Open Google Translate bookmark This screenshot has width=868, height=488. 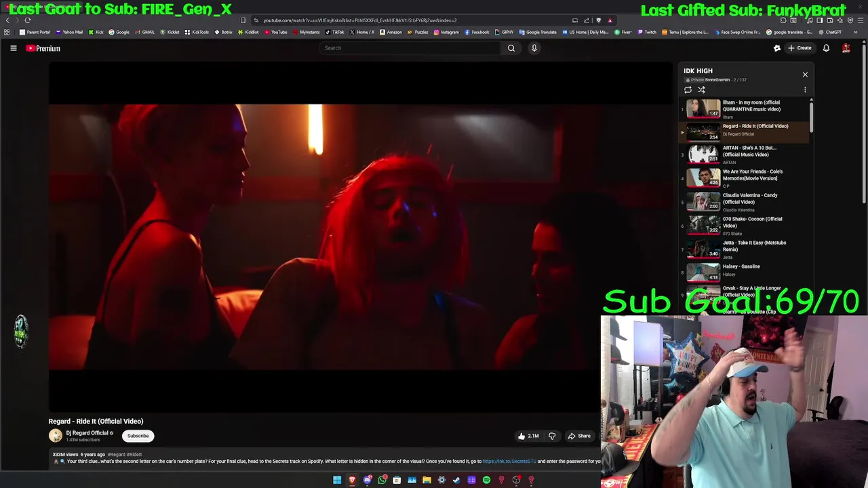click(x=538, y=32)
